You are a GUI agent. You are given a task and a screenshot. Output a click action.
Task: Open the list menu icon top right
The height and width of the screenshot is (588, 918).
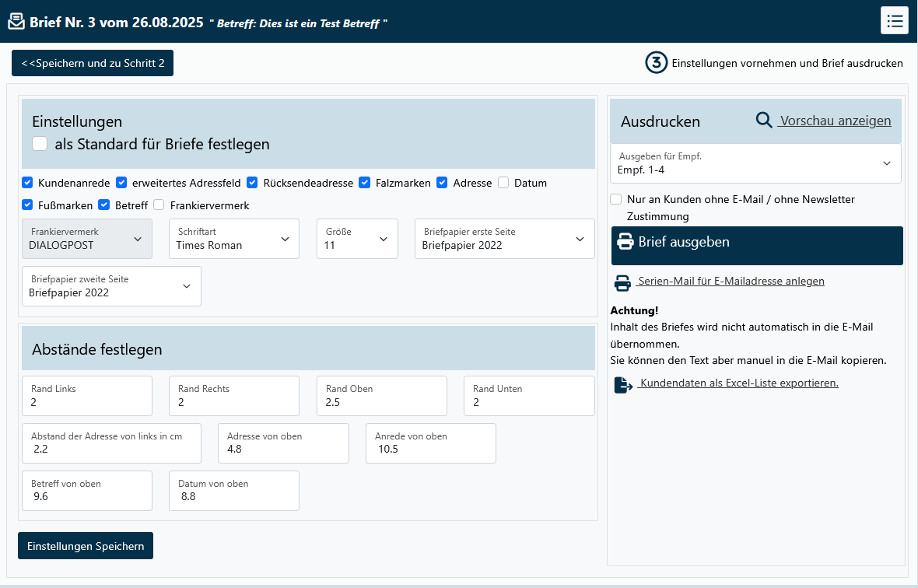pyautogui.click(x=894, y=20)
